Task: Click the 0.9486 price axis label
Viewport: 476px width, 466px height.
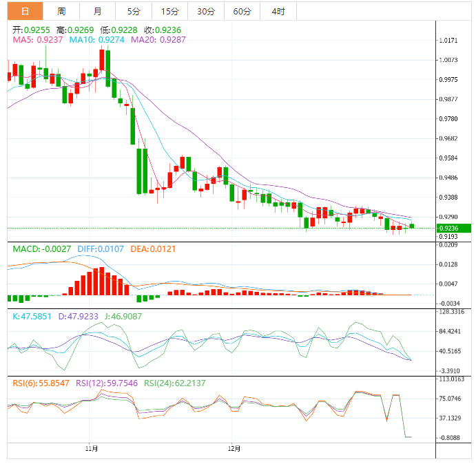Action: pos(448,178)
